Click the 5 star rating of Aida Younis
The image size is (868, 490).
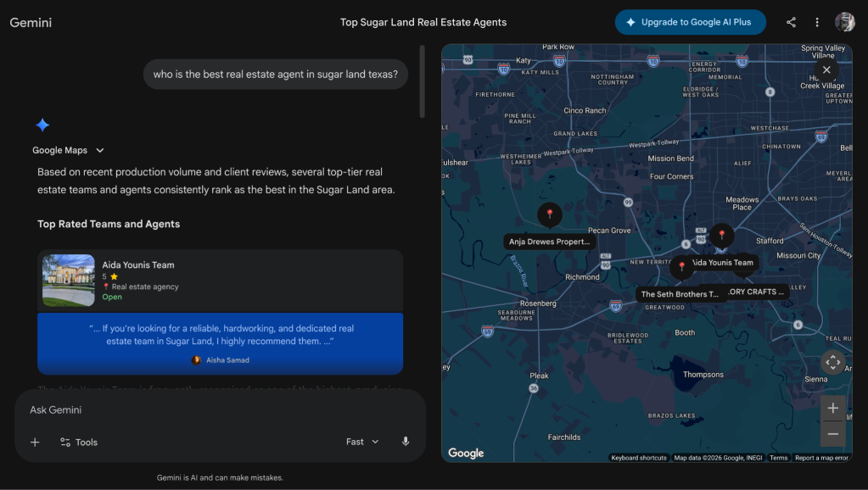coord(109,276)
